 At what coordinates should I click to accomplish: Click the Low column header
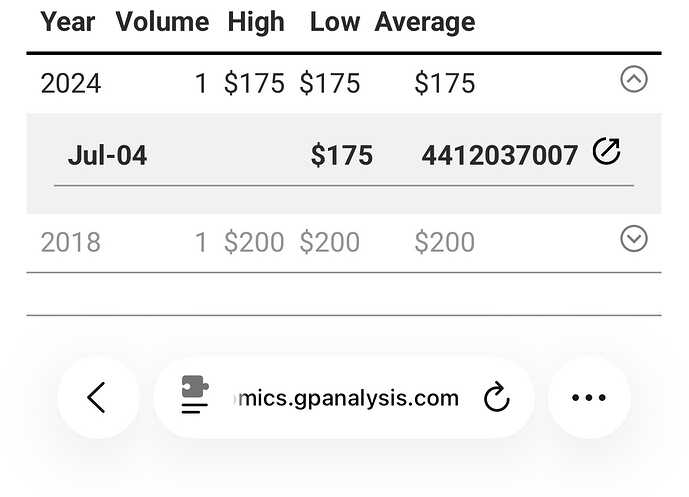(x=334, y=22)
